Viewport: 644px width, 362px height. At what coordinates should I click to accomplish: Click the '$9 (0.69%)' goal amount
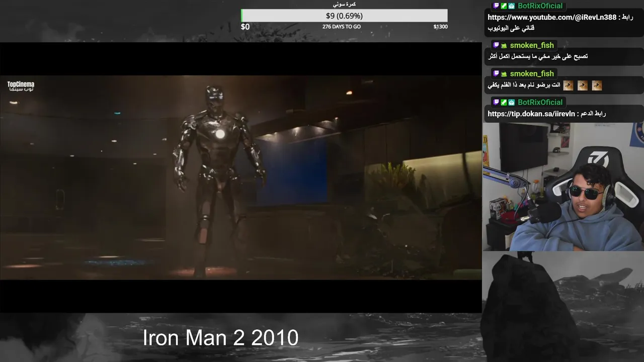pos(344,16)
